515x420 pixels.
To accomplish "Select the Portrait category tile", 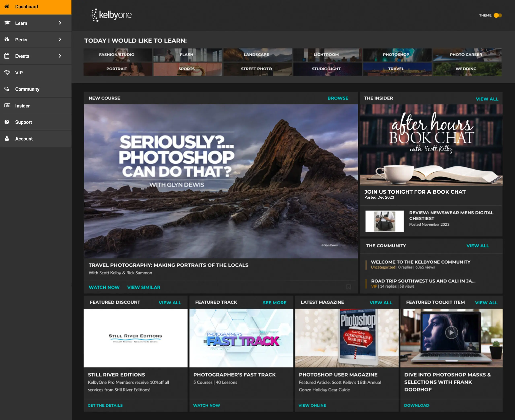I will 118,69.
